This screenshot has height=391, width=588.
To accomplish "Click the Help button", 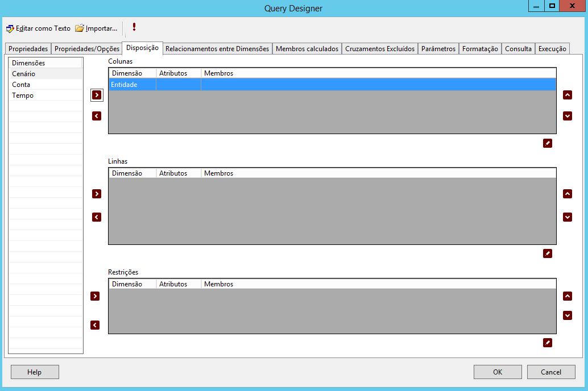I will [x=35, y=372].
